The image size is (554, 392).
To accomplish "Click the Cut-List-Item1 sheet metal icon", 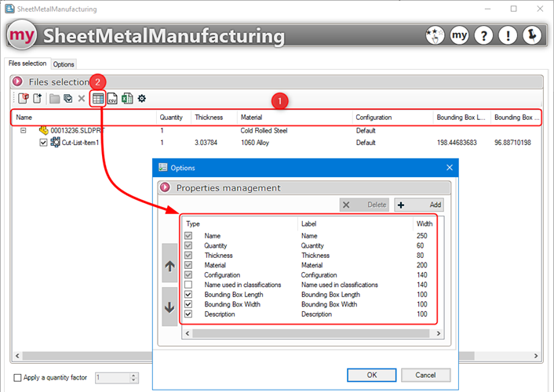I will click(55, 143).
